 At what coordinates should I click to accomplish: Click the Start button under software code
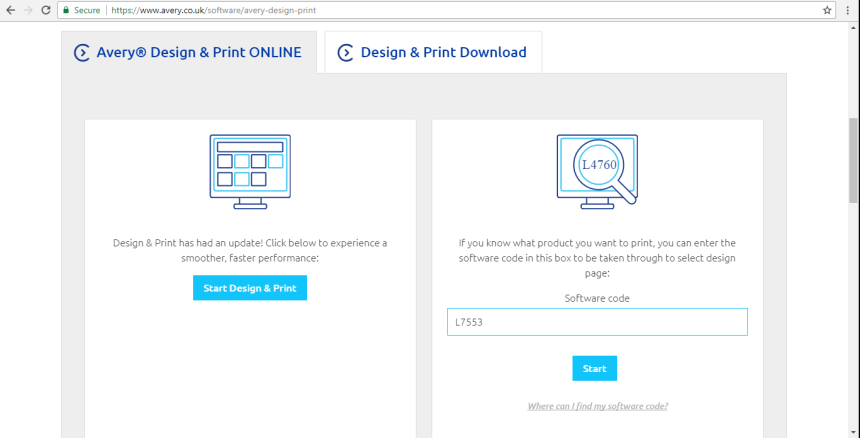(x=595, y=368)
